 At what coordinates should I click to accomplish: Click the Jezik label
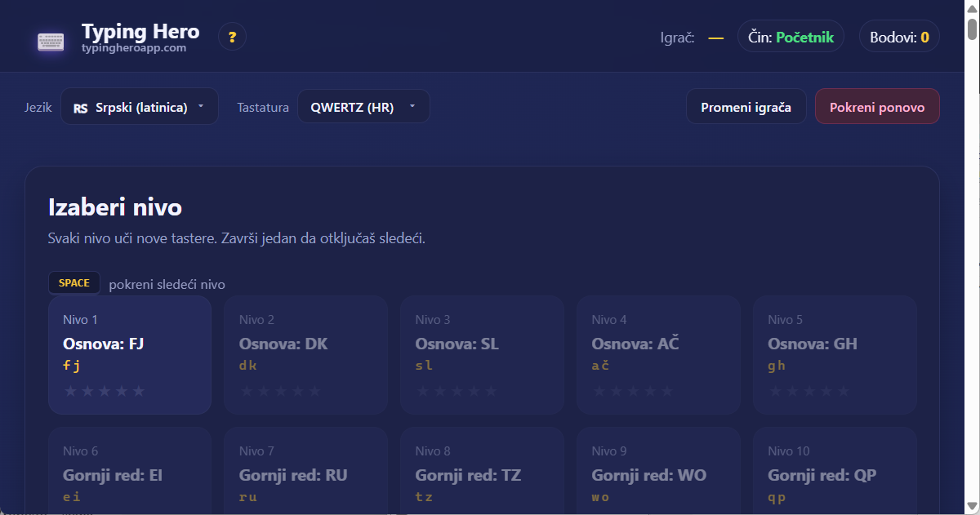[x=38, y=107]
